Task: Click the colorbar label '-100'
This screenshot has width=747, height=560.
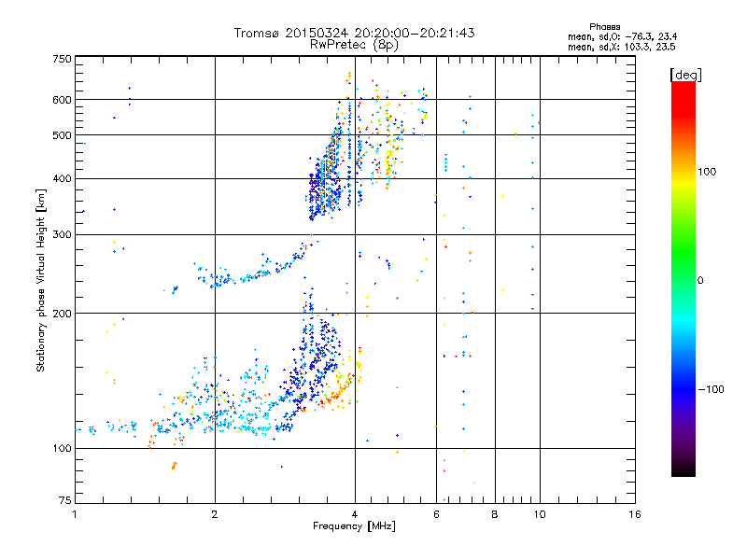Action: pos(711,389)
